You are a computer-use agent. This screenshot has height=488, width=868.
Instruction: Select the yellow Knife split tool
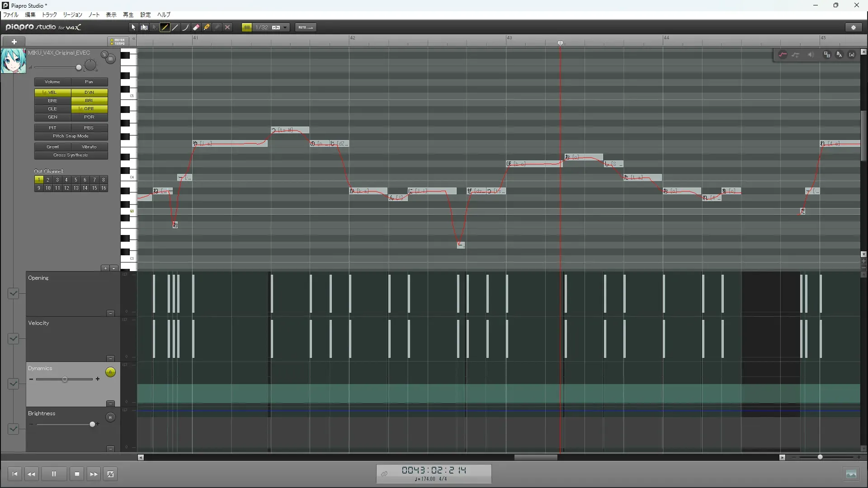207,28
